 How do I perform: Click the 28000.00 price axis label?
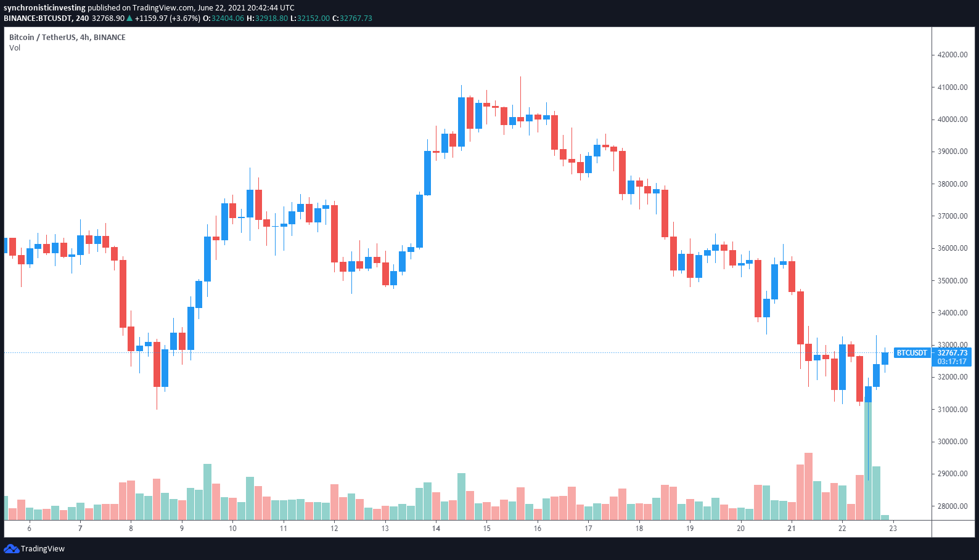click(952, 506)
